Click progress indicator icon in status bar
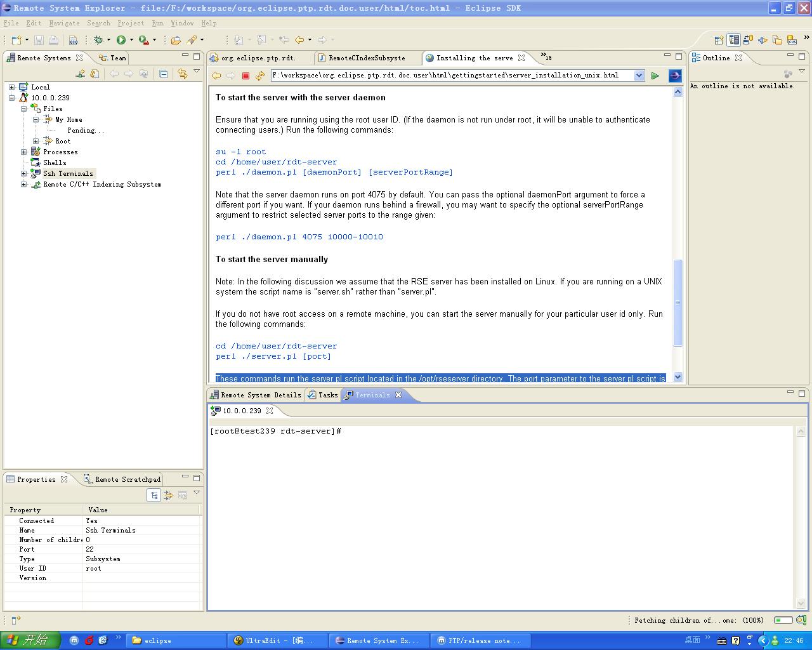812x650 pixels. pyautogui.click(x=800, y=620)
